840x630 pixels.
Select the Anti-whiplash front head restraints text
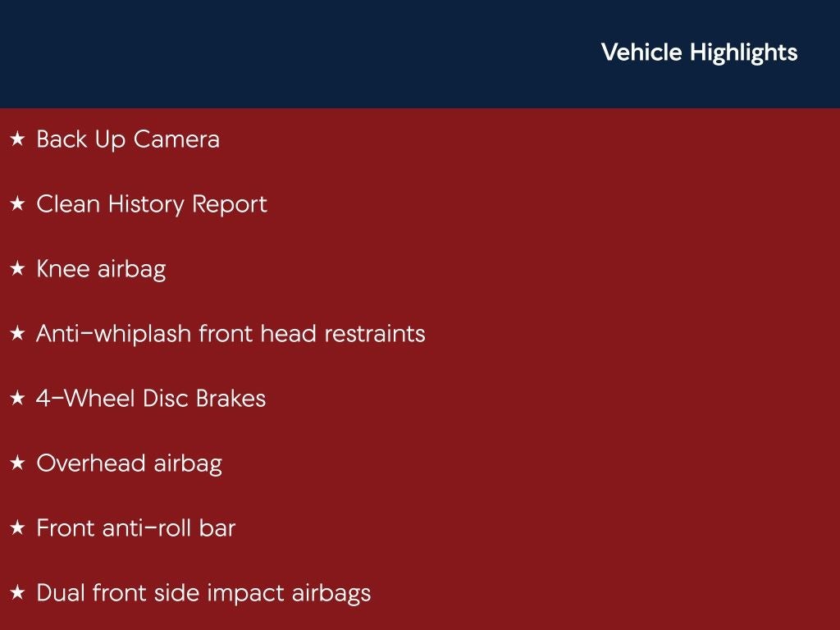coord(231,334)
